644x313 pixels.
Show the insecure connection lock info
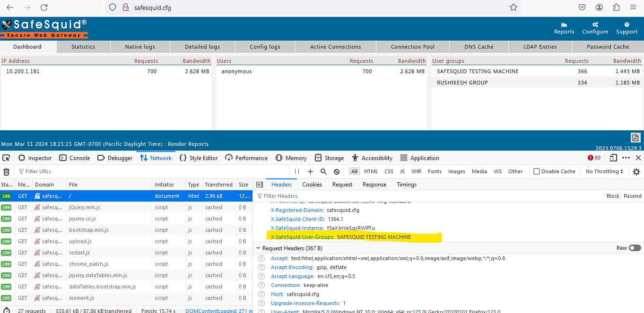126,8
